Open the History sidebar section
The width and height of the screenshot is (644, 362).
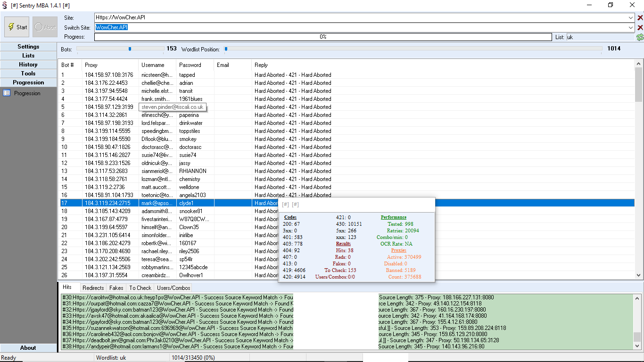point(28,65)
